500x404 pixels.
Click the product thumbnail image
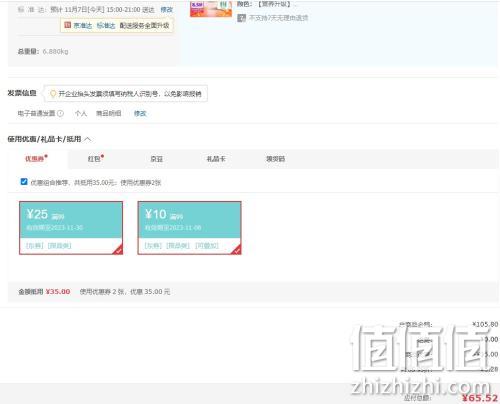[211, 9]
